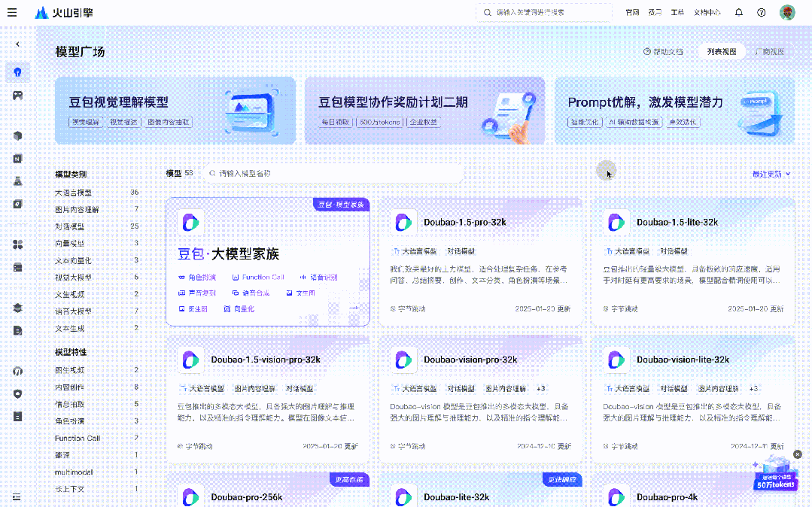Image resolution: width=812 pixels, height=507 pixels.
Task: Click the search magnifier in the top bar
Action: point(487,13)
